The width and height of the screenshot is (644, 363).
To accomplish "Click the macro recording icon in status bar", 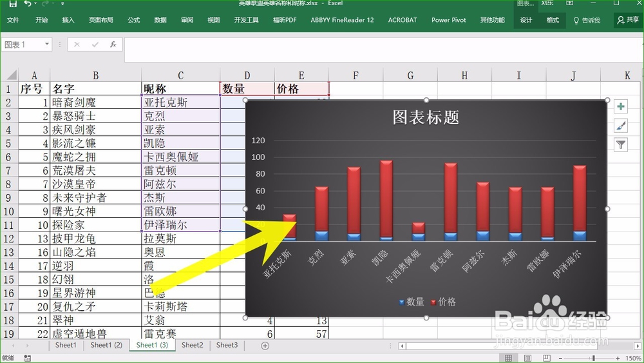I will [27, 358].
